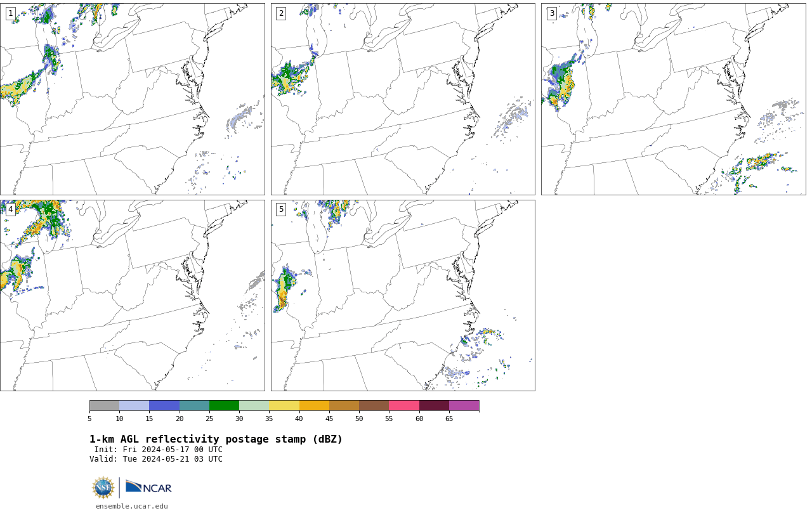Click the dark green 25-30 dBZ swatch
Viewport: 812px width, 513px height.
coord(224,406)
